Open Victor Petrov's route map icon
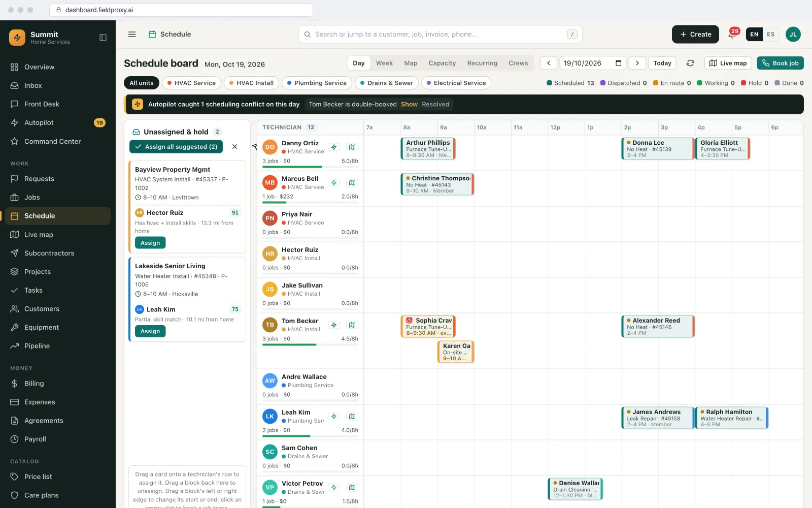812x508 pixels. [352, 488]
